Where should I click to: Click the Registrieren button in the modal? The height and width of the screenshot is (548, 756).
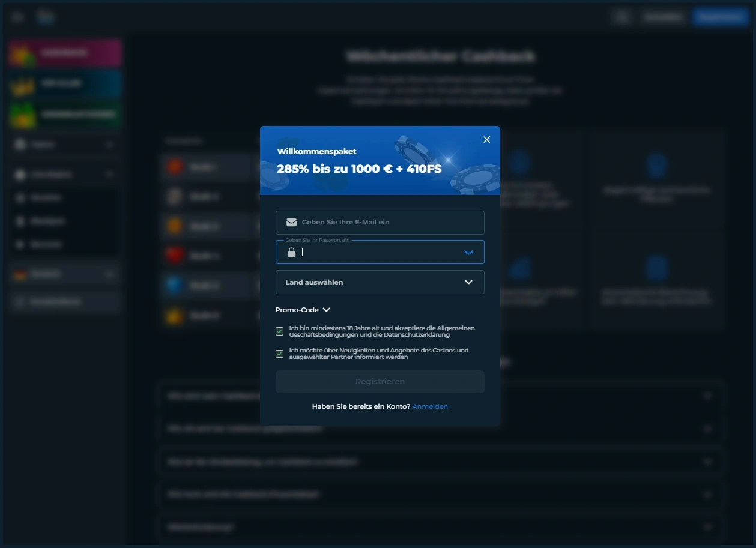pyautogui.click(x=380, y=381)
